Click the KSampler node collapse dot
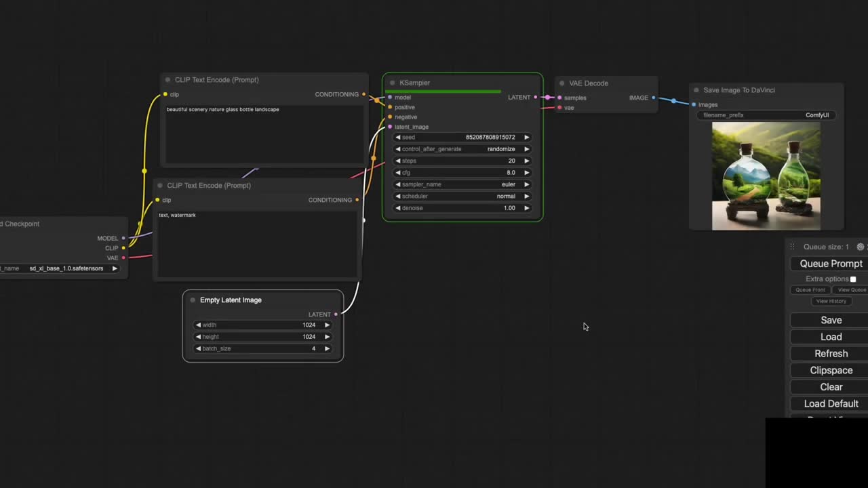868x488 pixels. 392,83
